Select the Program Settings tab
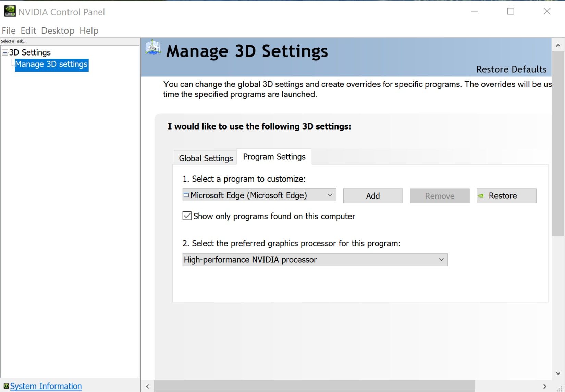Viewport: 565px width, 392px height. click(274, 157)
